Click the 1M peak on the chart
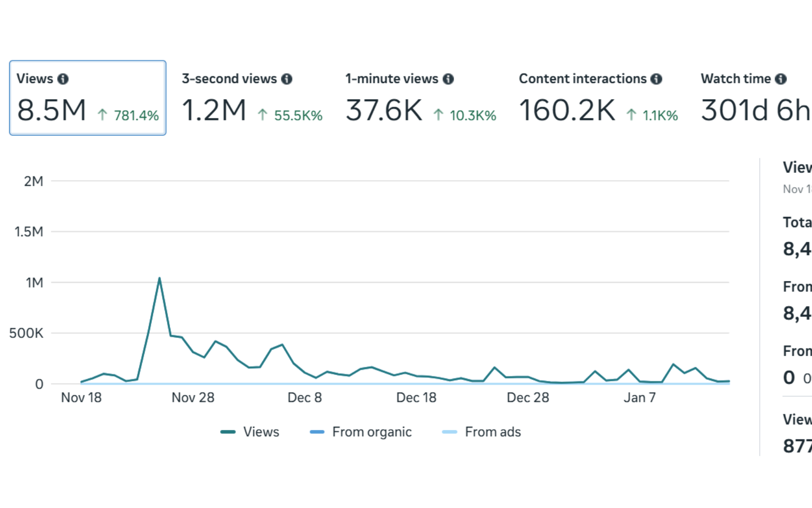Viewport: 812px width, 508px height. [x=159, y=278]
